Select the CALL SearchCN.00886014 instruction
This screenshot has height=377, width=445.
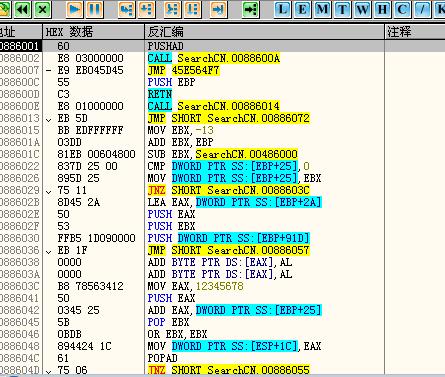point(214,106)
